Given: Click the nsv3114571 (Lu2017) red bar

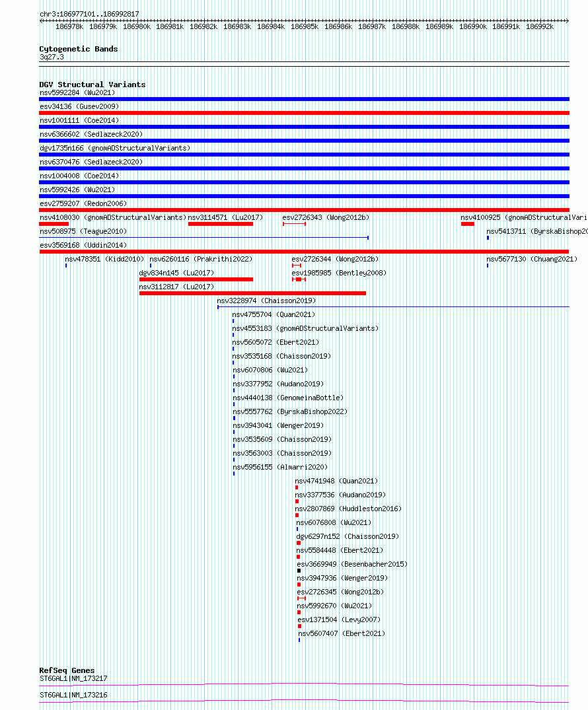Looking at the screenshot, I should point(221,224).
